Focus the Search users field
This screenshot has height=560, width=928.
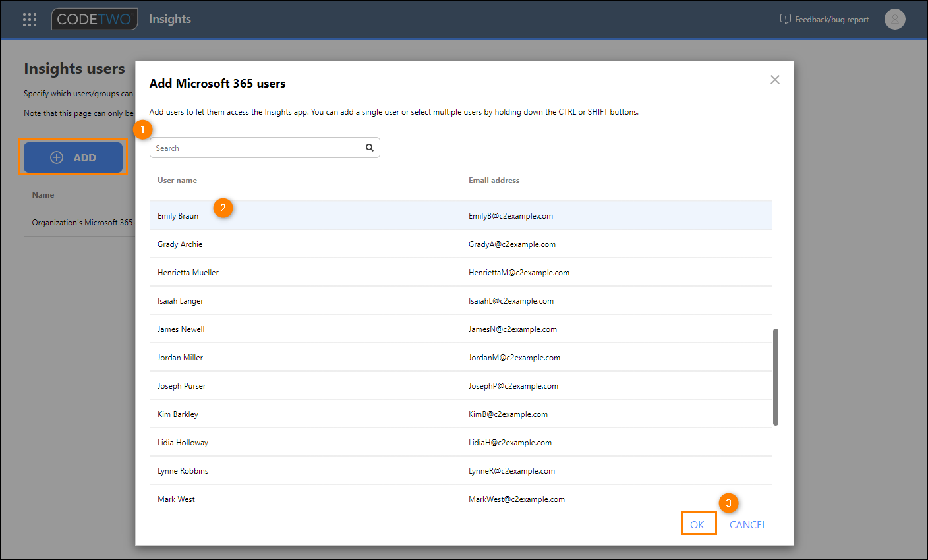(x=265, y=148)
